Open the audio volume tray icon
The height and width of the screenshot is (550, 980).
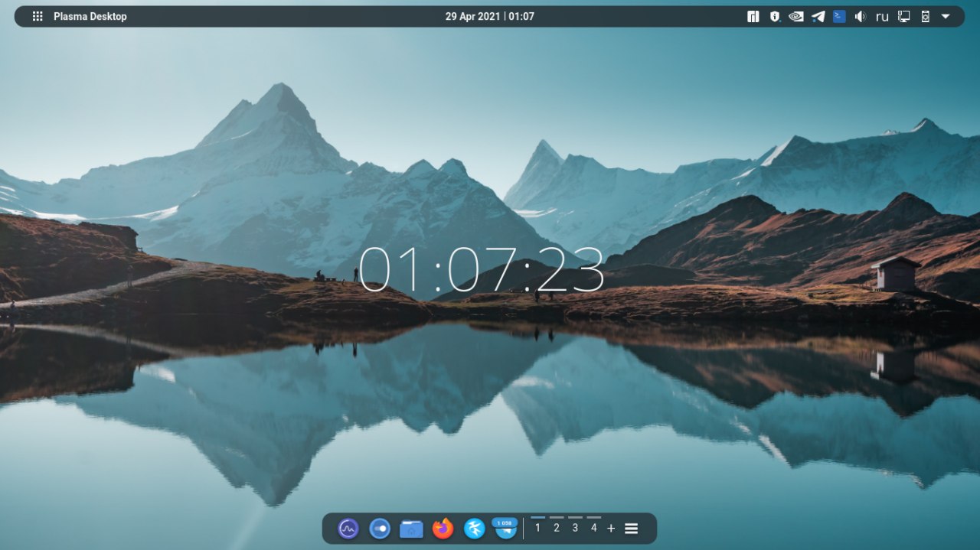tap(861, 16)
